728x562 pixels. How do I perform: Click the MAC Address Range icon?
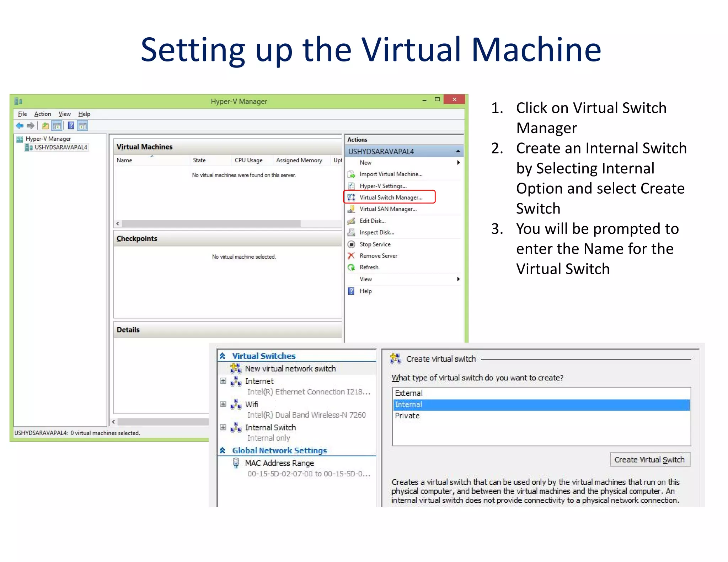[236, 463]
